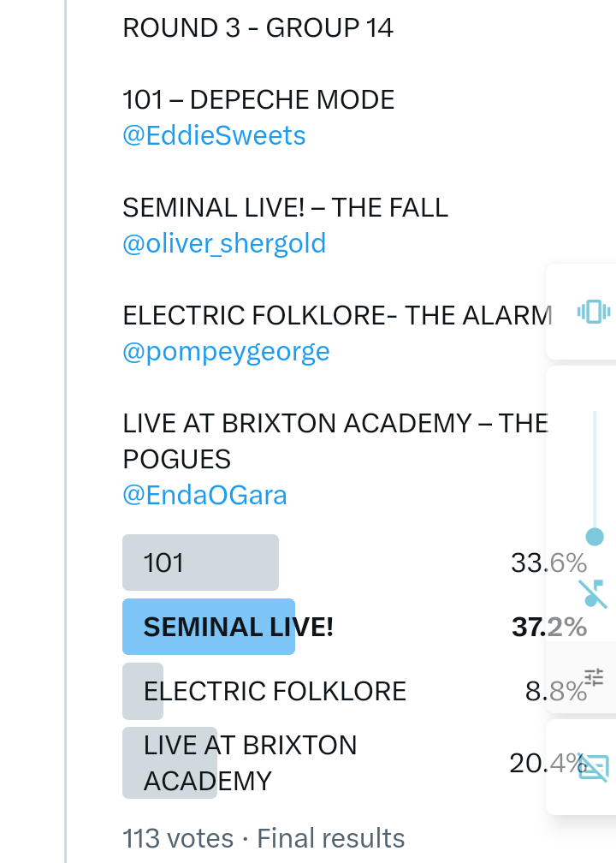
Task: Tap the ROUND 3 - GROUP 14 heading
Action: (x=258, y=27)
